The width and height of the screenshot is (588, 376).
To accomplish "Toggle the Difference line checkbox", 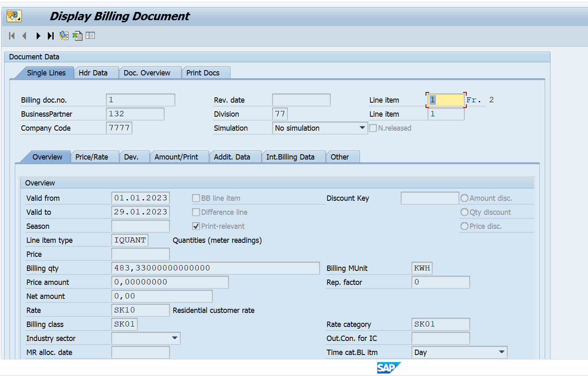I will coord(196,212).
